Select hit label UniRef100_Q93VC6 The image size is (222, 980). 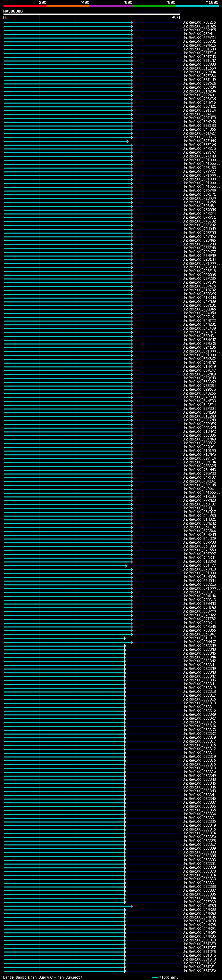(199, 99)
